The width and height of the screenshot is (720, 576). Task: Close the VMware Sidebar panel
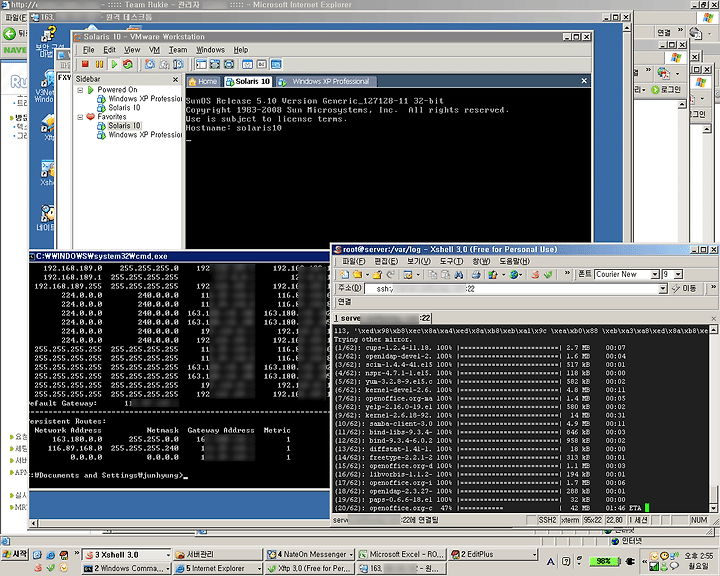(x=175, y=79)
